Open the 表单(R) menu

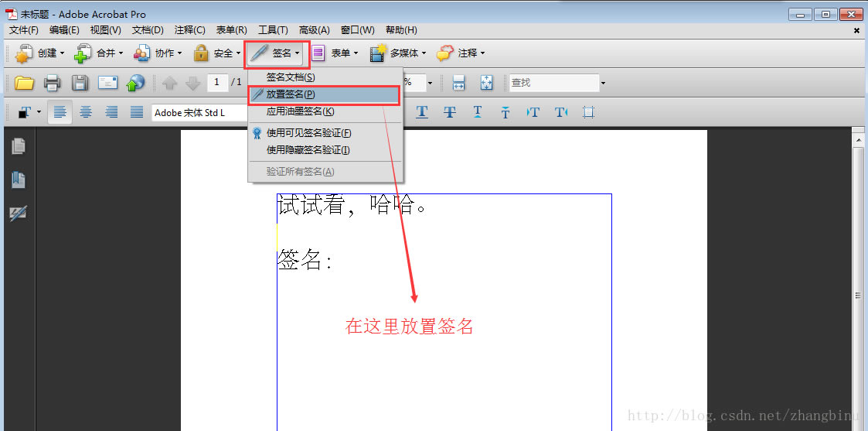coord(231,30)
